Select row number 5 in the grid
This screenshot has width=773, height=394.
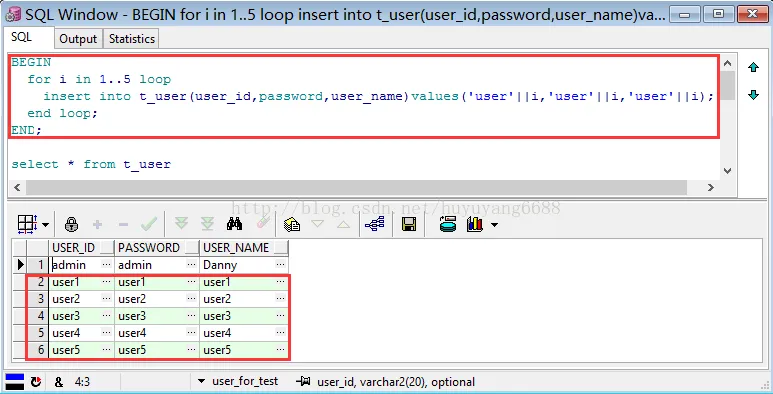38,333
